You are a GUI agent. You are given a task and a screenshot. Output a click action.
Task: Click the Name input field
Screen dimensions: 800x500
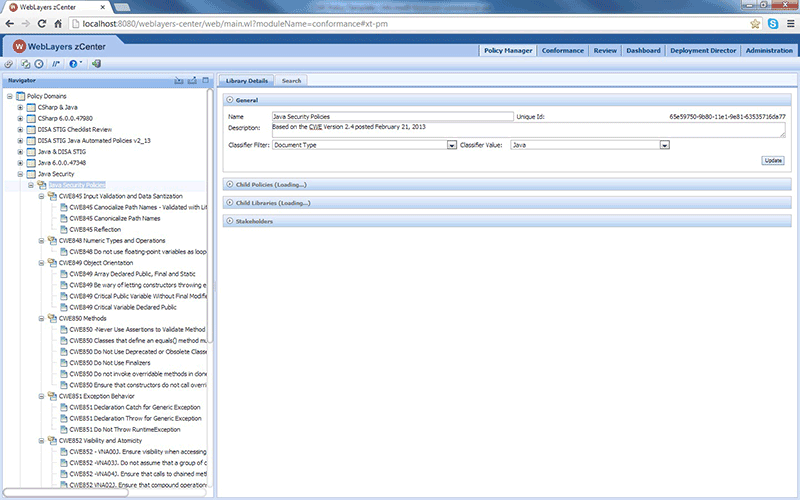[x=392, y=116]
